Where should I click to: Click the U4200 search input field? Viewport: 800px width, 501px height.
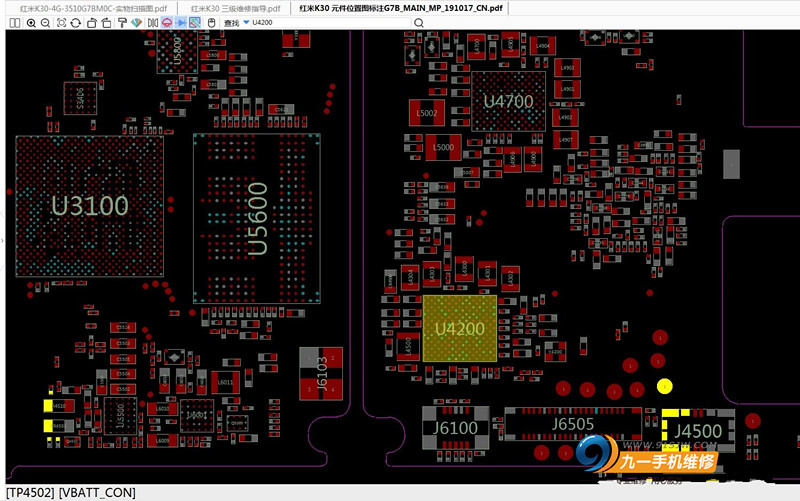(331, 22)
